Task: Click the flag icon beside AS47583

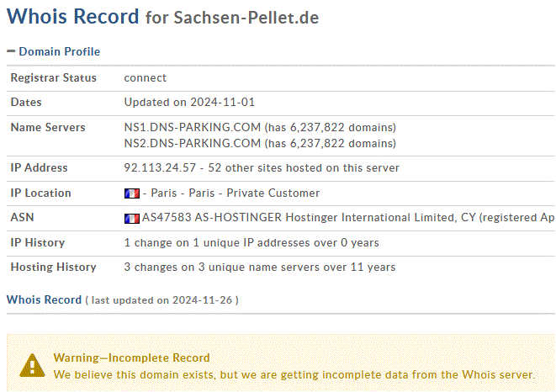Action: (x=131, y=219)
